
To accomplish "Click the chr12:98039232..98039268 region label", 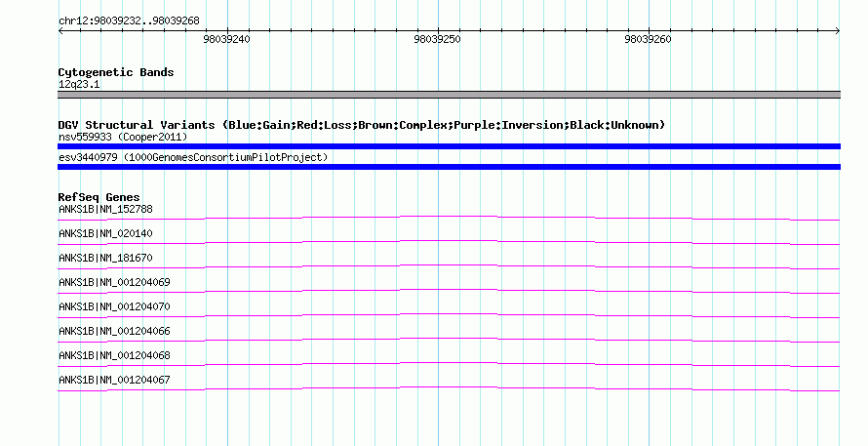I will coord(129,20).
